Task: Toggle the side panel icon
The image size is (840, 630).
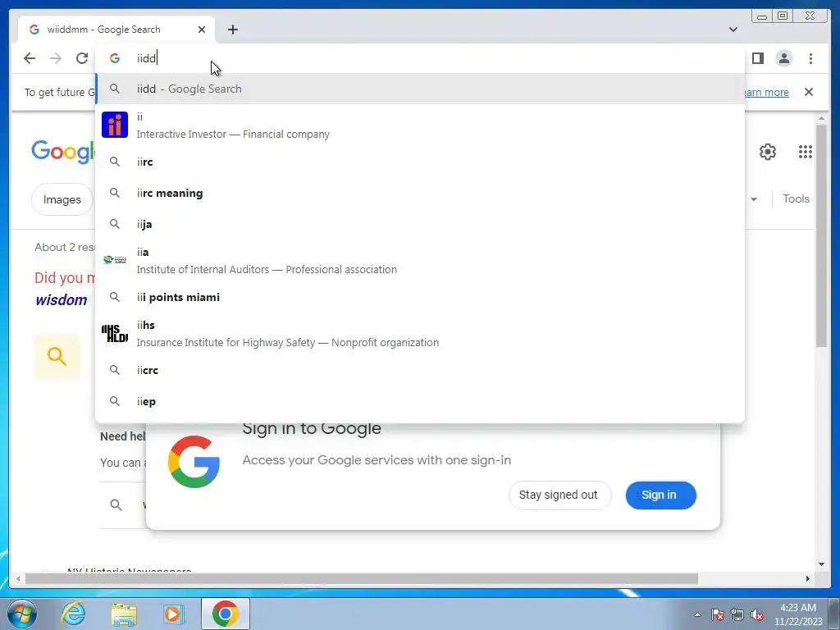Action: tap(758, 58)
